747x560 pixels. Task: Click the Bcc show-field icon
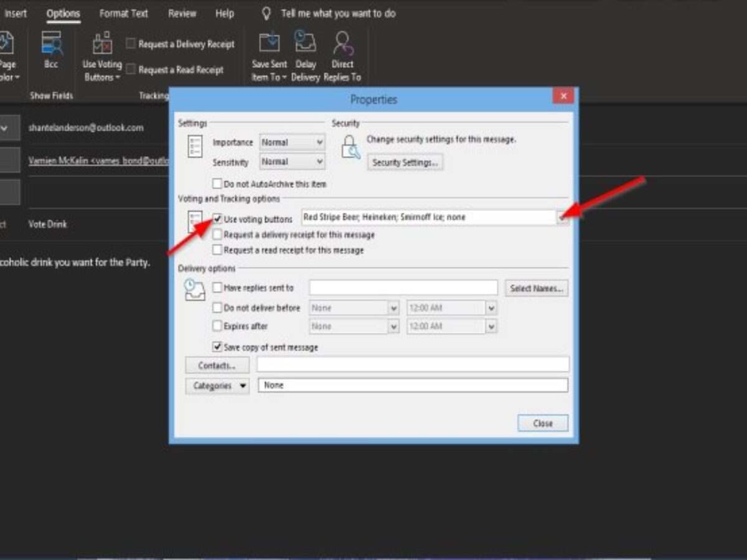tap(51, 44)
